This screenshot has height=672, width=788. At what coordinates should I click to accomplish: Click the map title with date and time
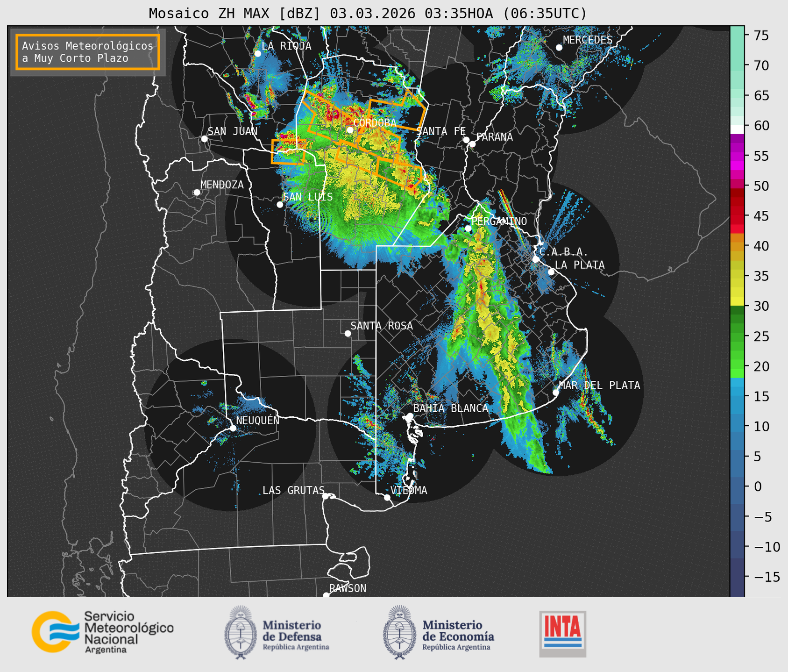pos(368,14)
